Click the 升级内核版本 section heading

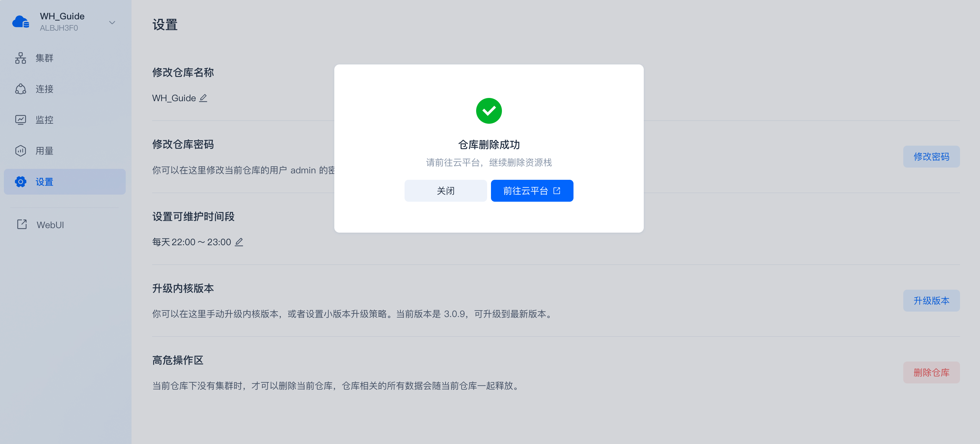pyautogui.click(x=183, y=288)
